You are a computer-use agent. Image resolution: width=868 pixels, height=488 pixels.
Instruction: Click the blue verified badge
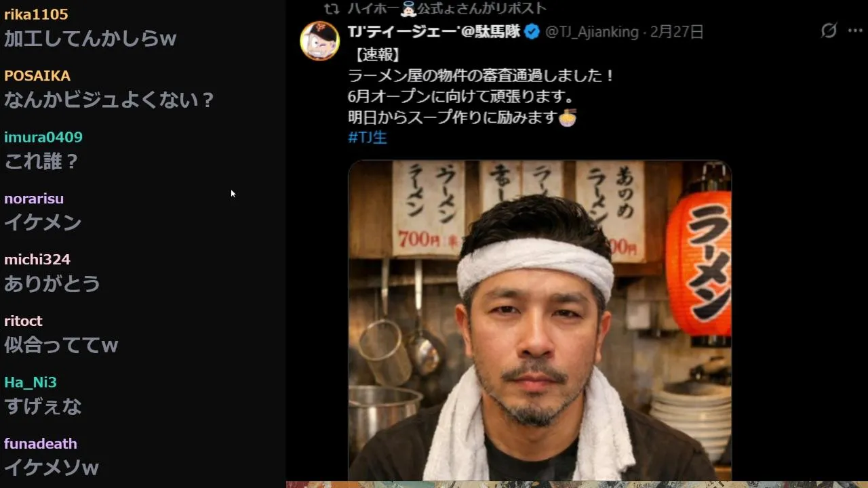[532, 31]
